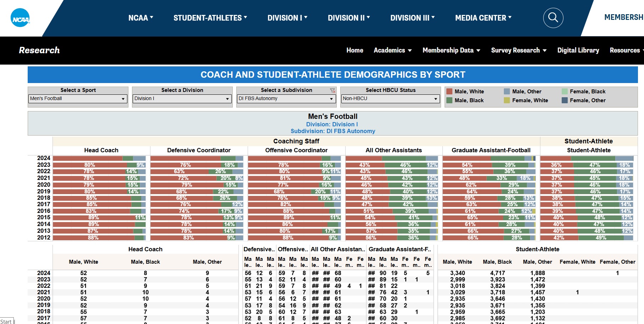Expand the Resources dropdown

[x=627, y=50]
